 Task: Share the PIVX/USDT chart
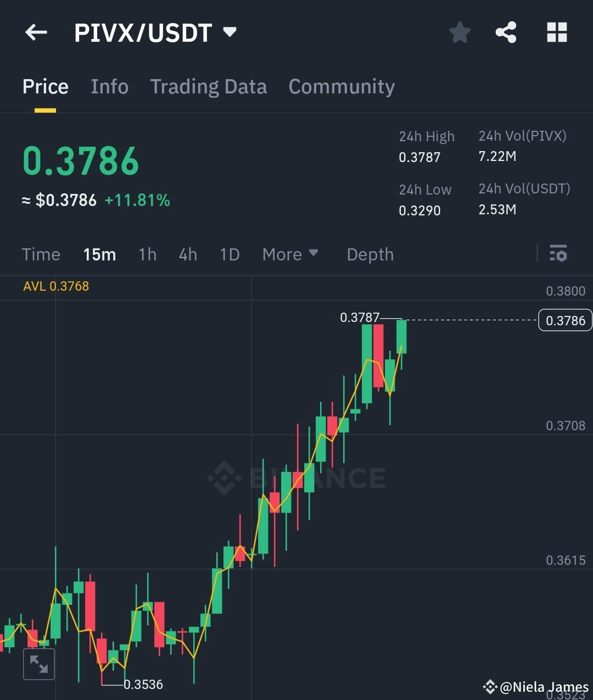click(506, 32)
